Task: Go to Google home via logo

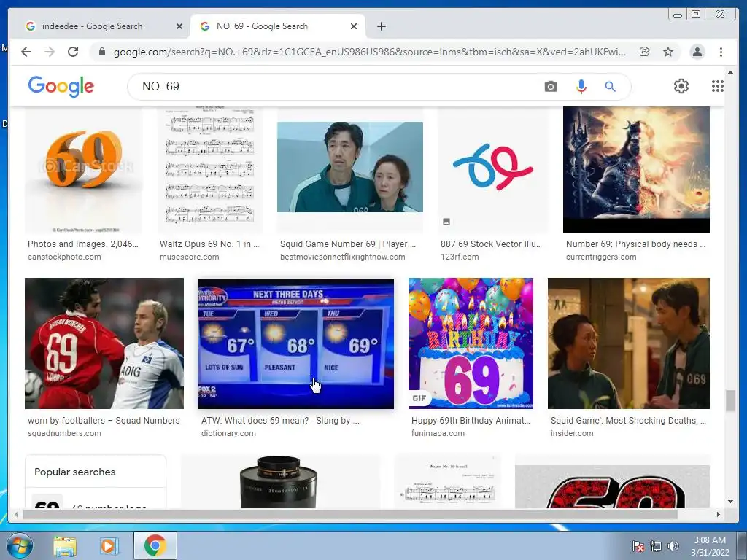Action: tap(61, 86)
